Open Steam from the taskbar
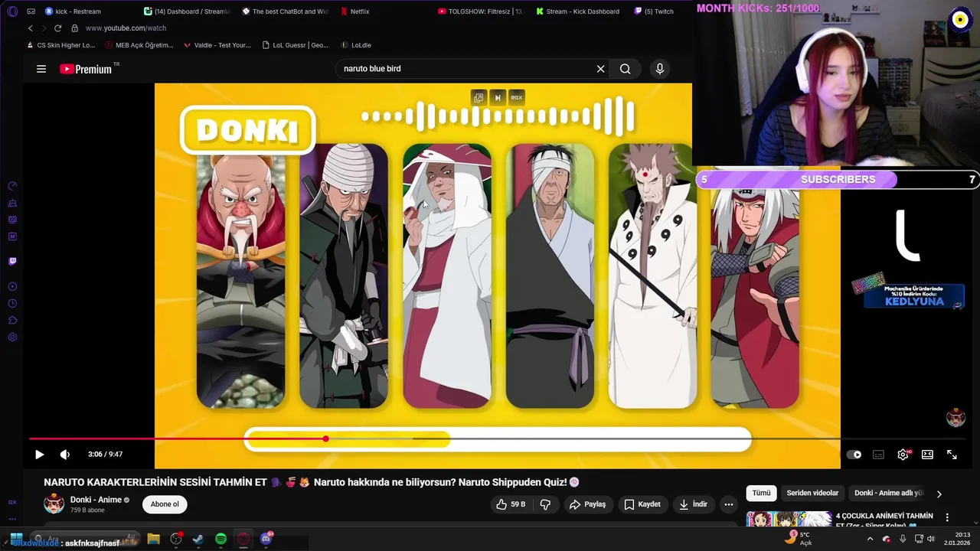Viewport: 980px width, 551px height. (x=198, y=539)
